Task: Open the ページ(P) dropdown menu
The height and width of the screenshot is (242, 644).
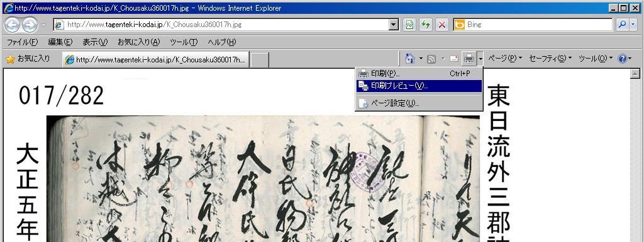Action: pyautogui.click(x=505, y=59)
